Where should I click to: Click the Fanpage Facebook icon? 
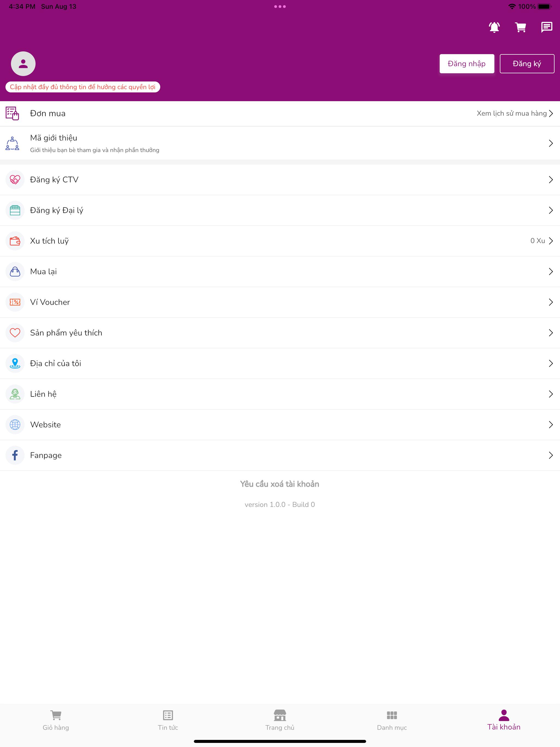15,455
